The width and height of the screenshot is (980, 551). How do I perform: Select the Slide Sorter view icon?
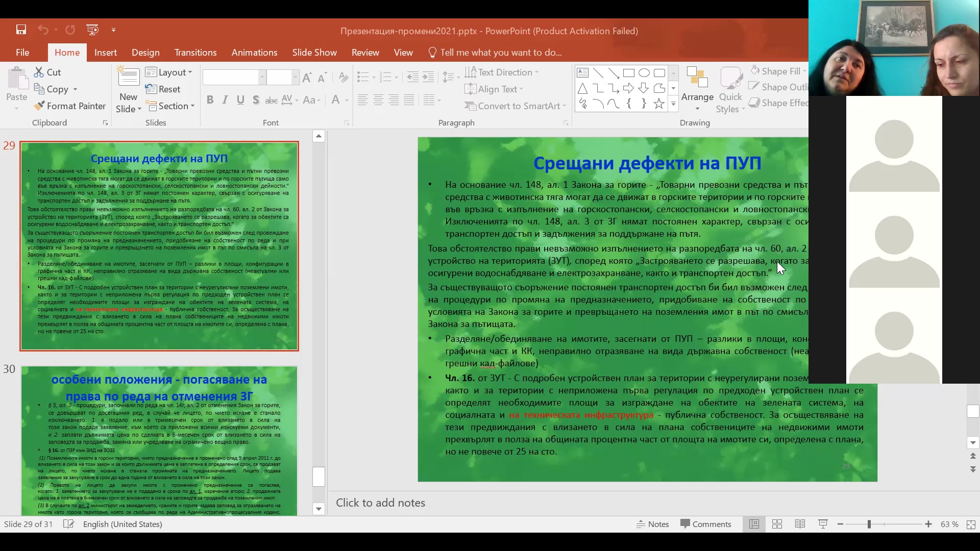777,524
